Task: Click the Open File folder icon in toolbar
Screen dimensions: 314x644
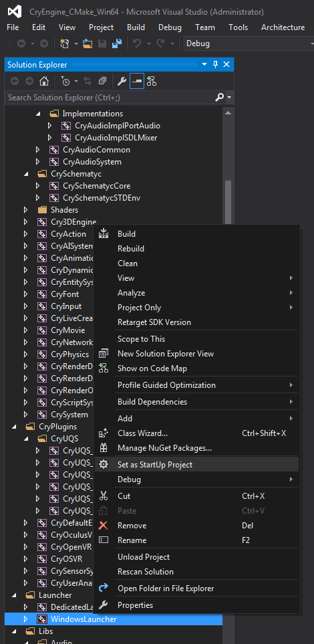Action: coord(88,43)
